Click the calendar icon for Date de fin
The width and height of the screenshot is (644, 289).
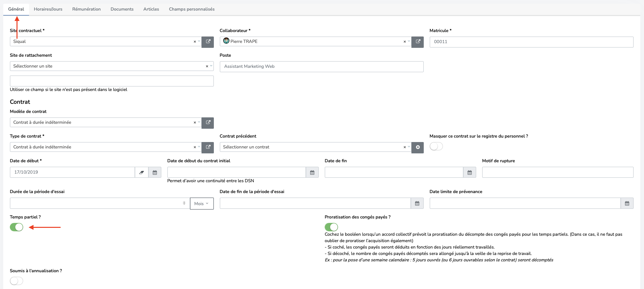tap(470, 172)
